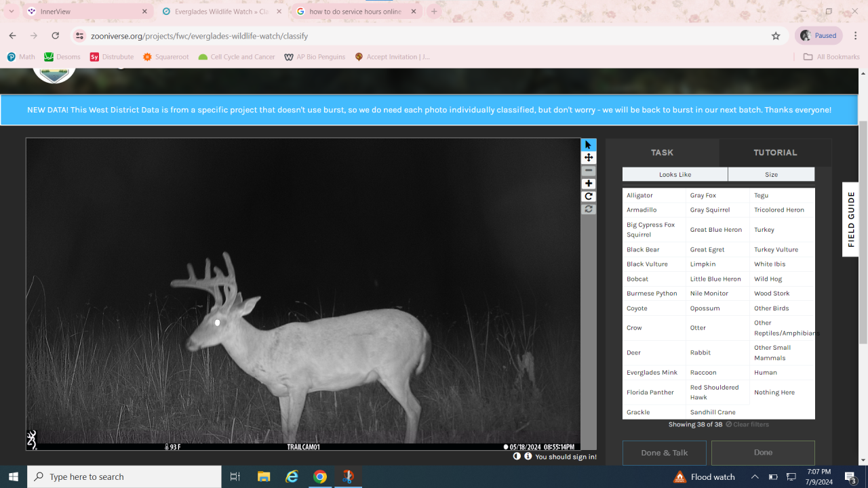Select Opossum option
The height and width of the screenshot is (488, 868).
point(717,308)
